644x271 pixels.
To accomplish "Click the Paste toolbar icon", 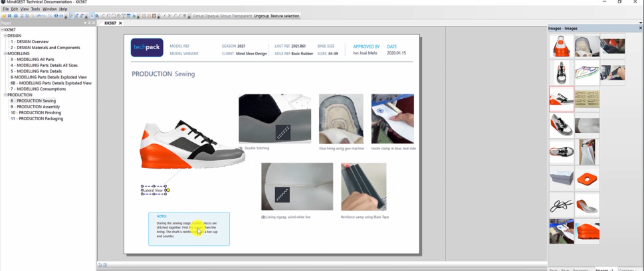I will click(x=32, y=16).
